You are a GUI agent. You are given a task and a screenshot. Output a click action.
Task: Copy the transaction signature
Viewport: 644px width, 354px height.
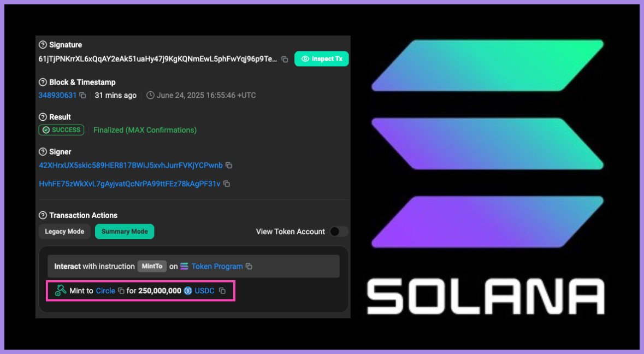click(x=285, y=59)
